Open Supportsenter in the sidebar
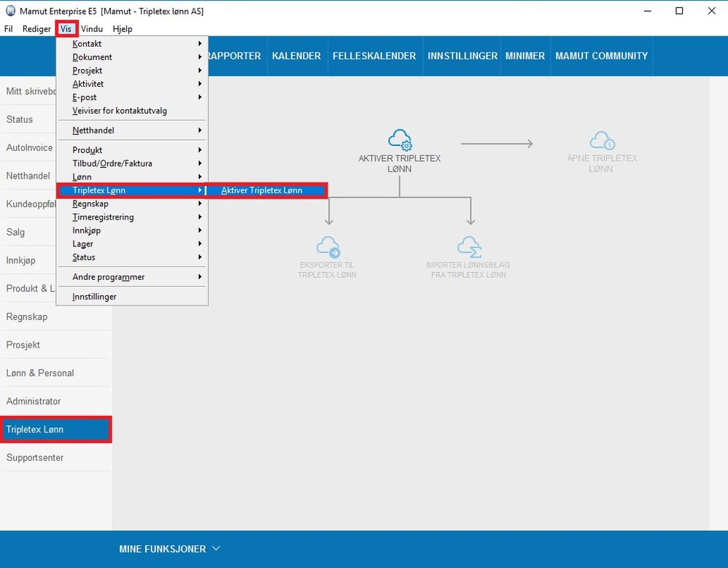Viewport: 728px width, 568px height. coord(55,458)
